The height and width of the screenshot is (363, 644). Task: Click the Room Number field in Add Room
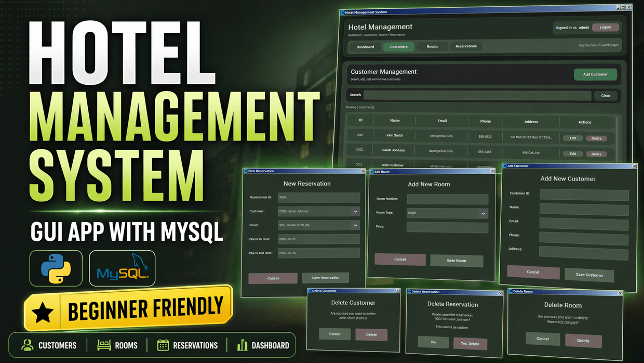pyautogui.click(x=447, y=199)
